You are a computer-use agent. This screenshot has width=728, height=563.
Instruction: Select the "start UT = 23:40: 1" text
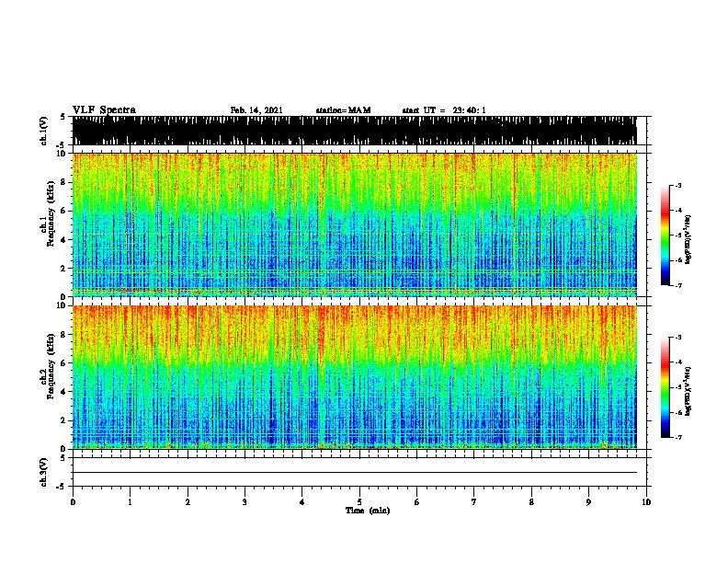click(x=444, y=110)
